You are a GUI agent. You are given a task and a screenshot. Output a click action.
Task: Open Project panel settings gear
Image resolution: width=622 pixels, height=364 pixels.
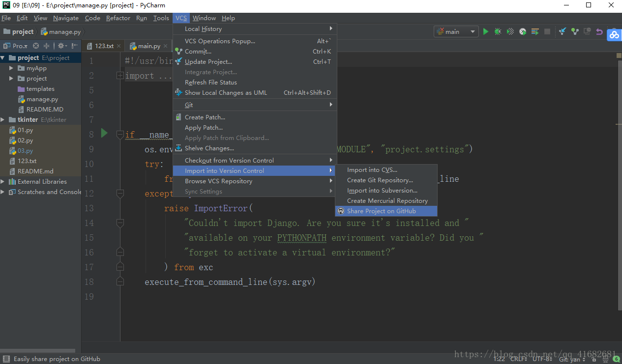62,46
